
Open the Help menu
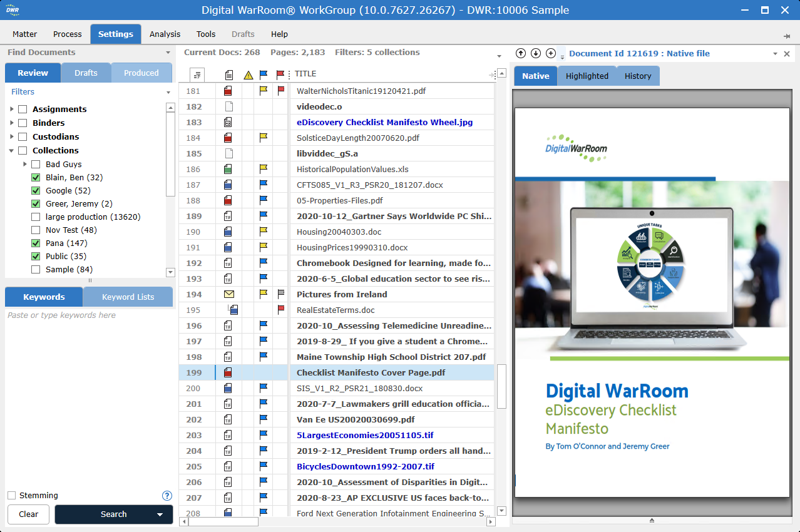pos(279,34)
